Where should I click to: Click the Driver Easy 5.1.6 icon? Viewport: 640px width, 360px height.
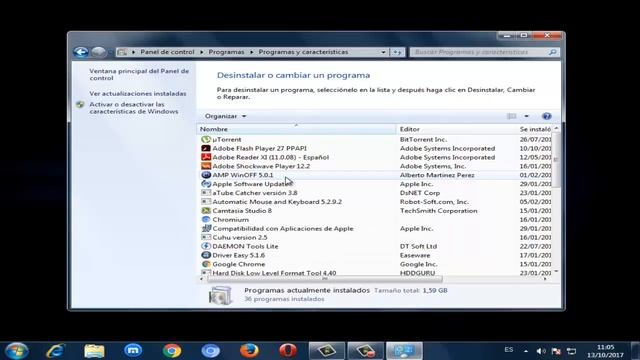coord(206,255)
